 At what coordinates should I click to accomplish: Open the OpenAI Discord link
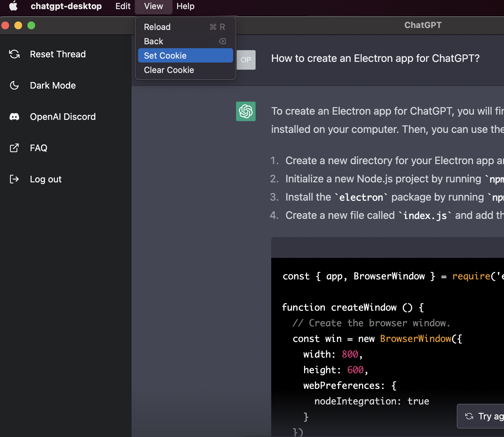(63, 117)
